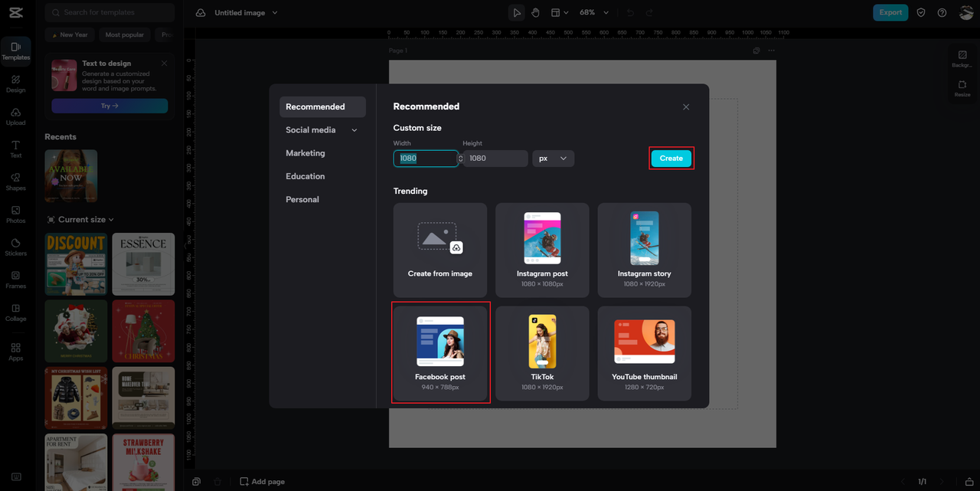980x491 pixels.
Task: Expand the Untitled image title chevron
Action: pos(275,13)
